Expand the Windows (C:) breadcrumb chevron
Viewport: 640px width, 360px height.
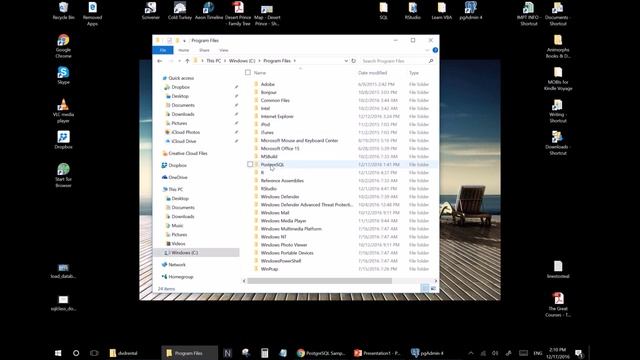259,61
